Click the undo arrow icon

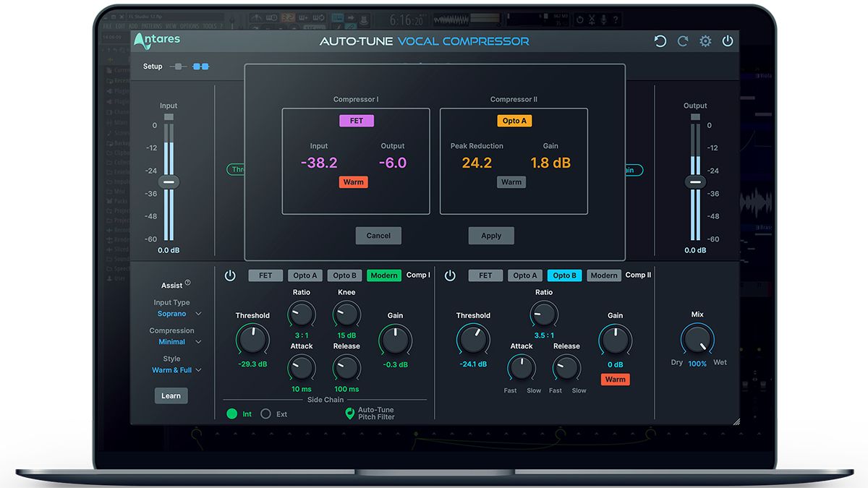pos(660,41)
